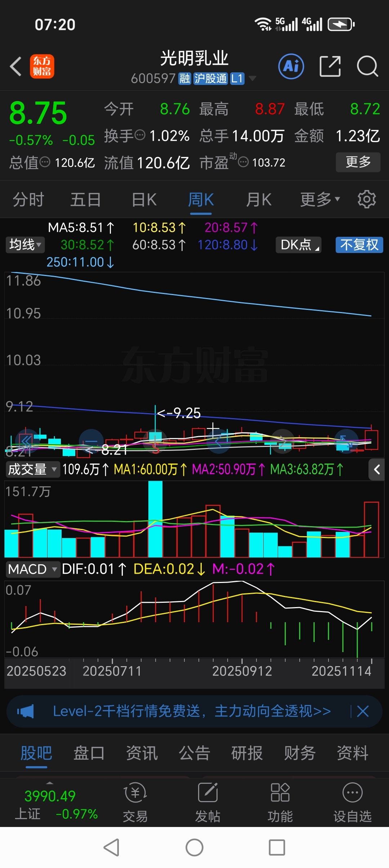Tap megaphone icon on Level-2 banner

coord(25,711)
